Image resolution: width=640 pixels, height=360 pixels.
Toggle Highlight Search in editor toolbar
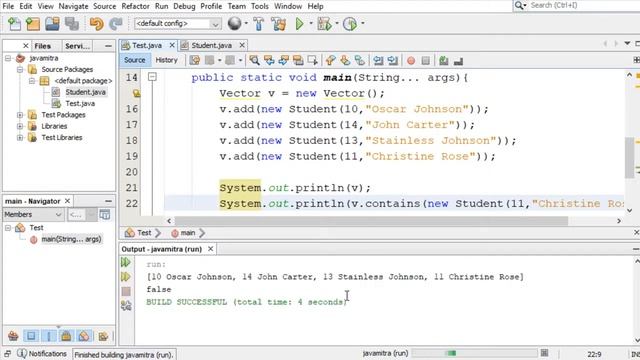coord(298,61)
